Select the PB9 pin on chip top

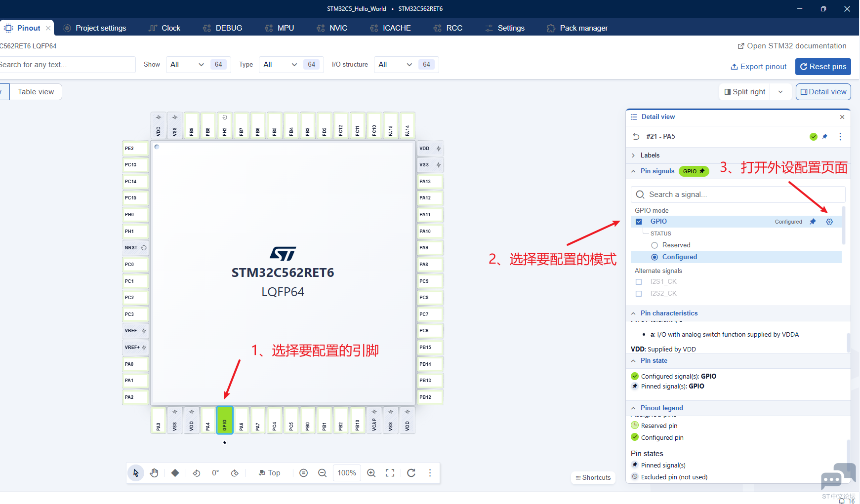click(x=192, y=125)
